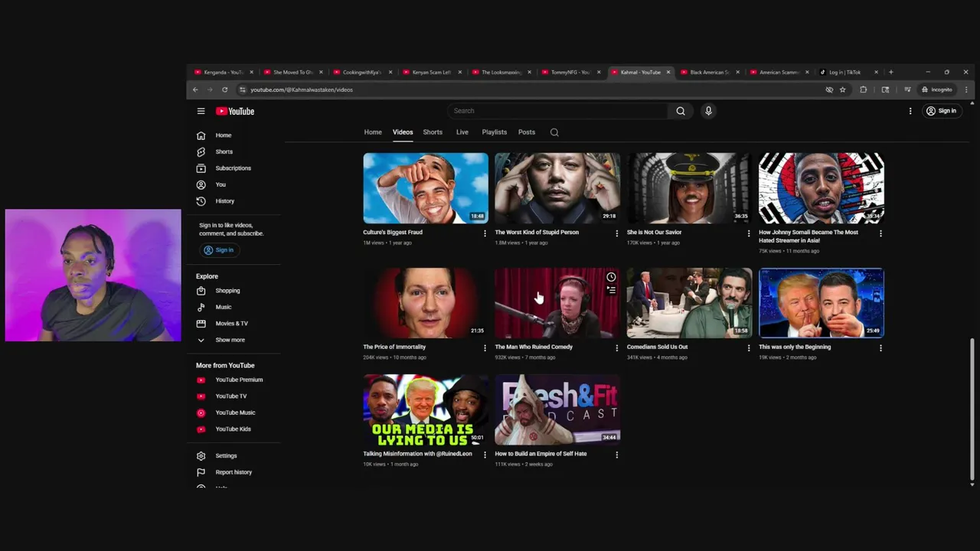The image size is (980, 551).
Task: Open Comedians Sold Us Out thumbnail
Action: coord(689,303)
